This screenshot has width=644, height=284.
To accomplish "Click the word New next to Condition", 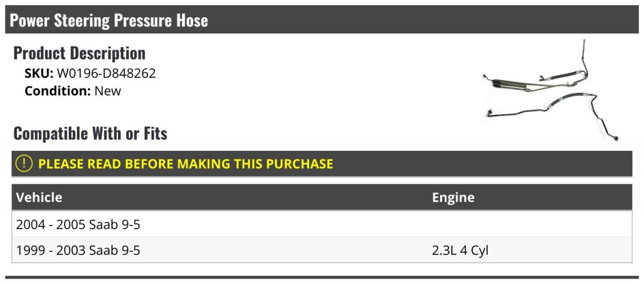I will (108, 91).
